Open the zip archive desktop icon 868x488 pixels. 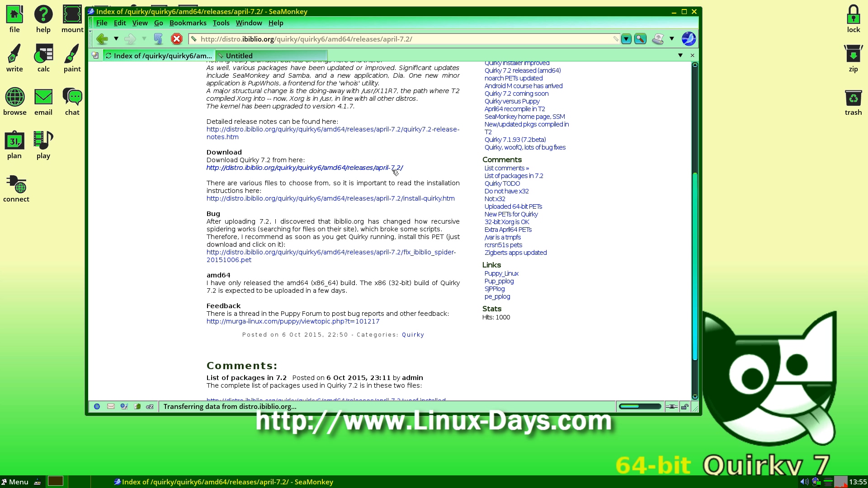coord(853,58)
